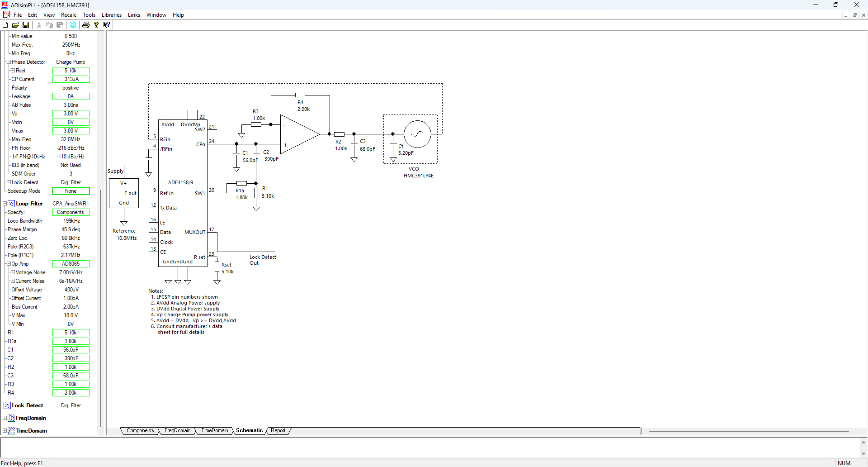
Task: Select the Schematic tab
Action: [x=249, y=431]
